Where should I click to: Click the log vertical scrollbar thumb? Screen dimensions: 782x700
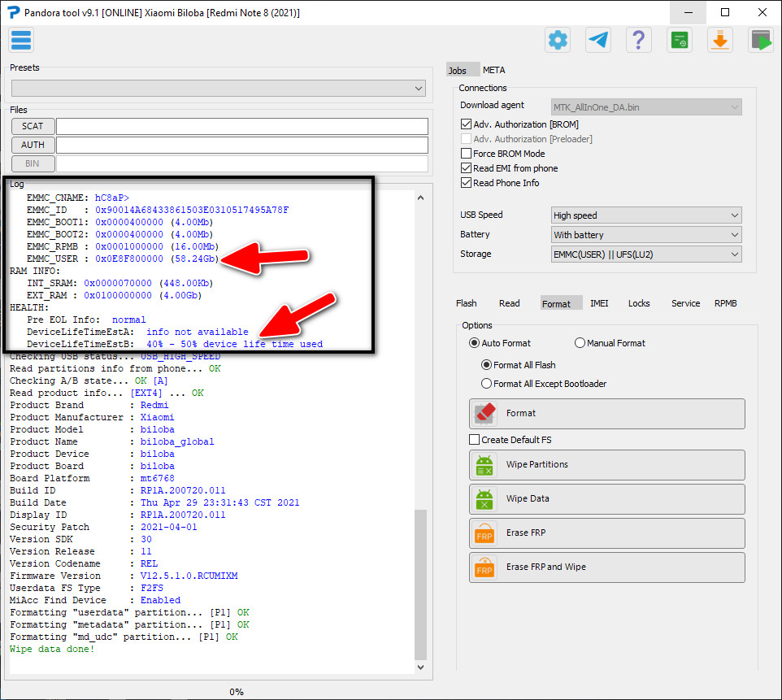coord(420,584)
